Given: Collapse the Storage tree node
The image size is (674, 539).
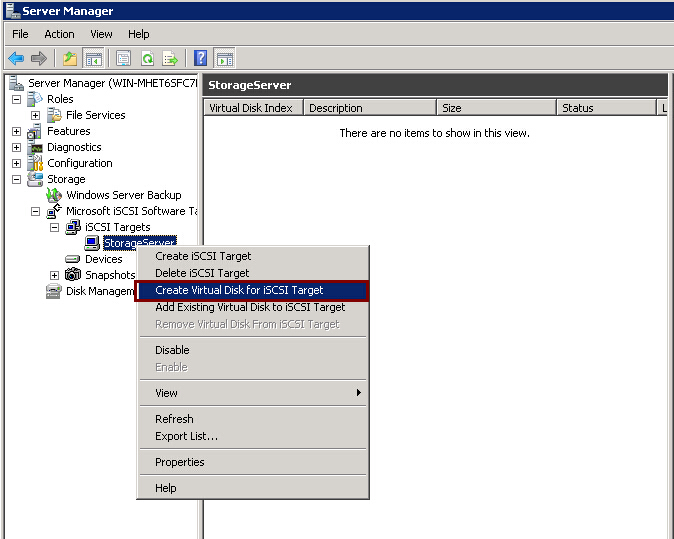Looking at the screenshot, I should pyautogui.click(x=17, y=179).
